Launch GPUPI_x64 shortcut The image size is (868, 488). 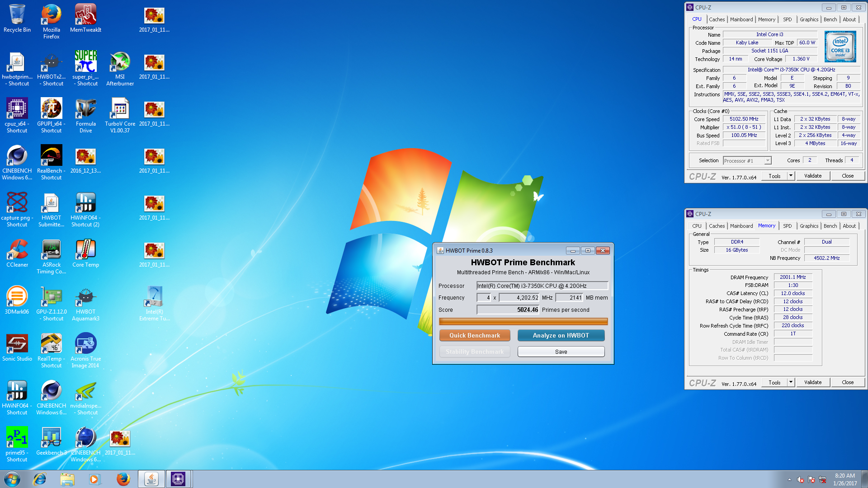pos(52,116)
